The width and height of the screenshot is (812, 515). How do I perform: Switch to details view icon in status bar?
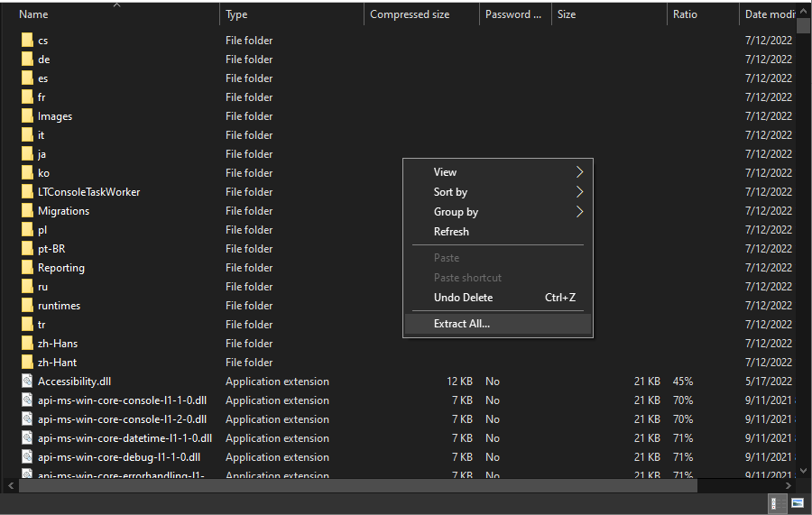point(778,503)
